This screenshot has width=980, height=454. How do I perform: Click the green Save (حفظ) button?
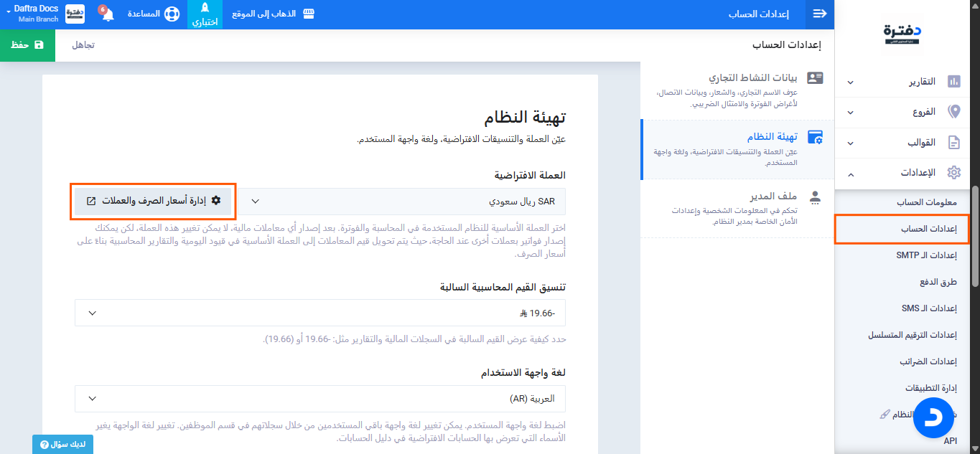[x=29, y=44]
